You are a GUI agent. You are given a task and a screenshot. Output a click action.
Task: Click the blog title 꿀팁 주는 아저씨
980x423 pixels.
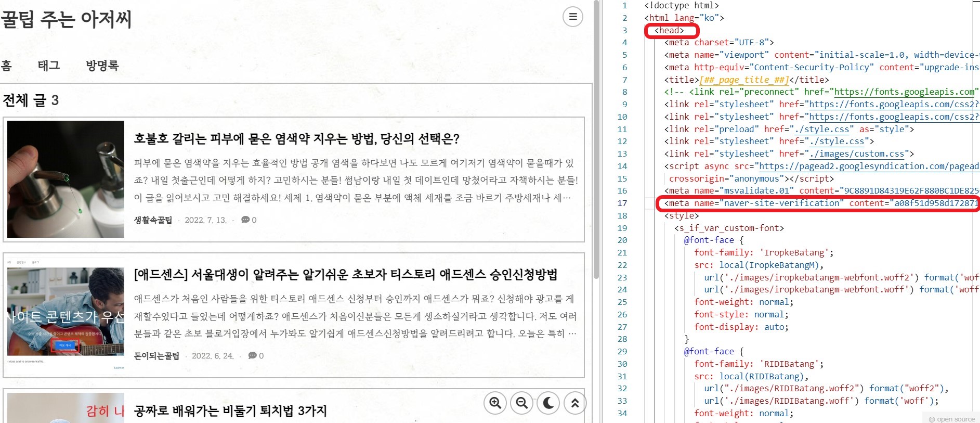(x=66, y=19)
